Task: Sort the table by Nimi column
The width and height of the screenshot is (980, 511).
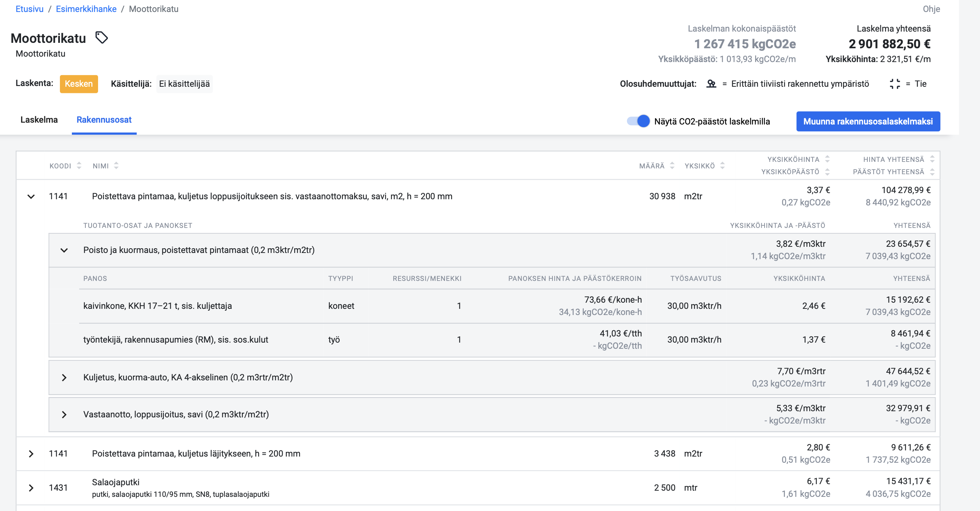Action: 116,165
